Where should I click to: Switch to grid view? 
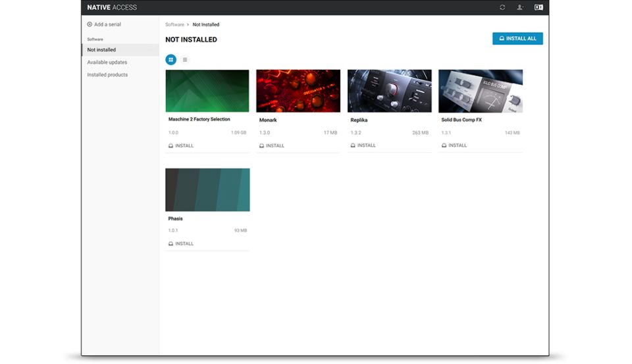tap(171, 59)
